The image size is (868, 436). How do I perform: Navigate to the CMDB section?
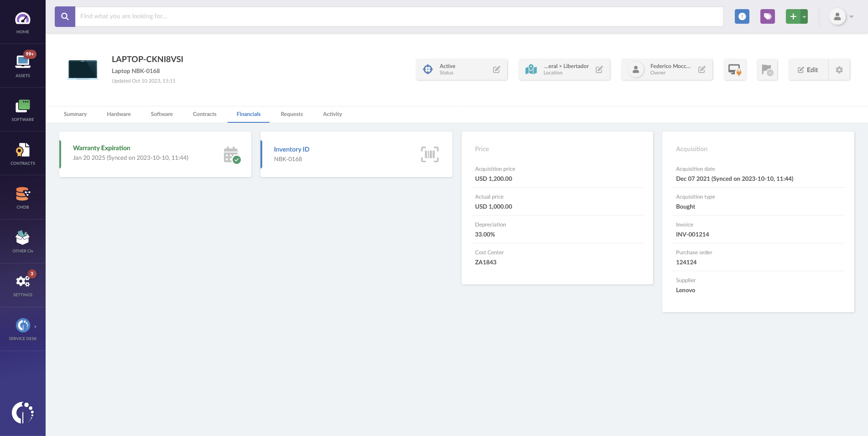tap(23, 195)
